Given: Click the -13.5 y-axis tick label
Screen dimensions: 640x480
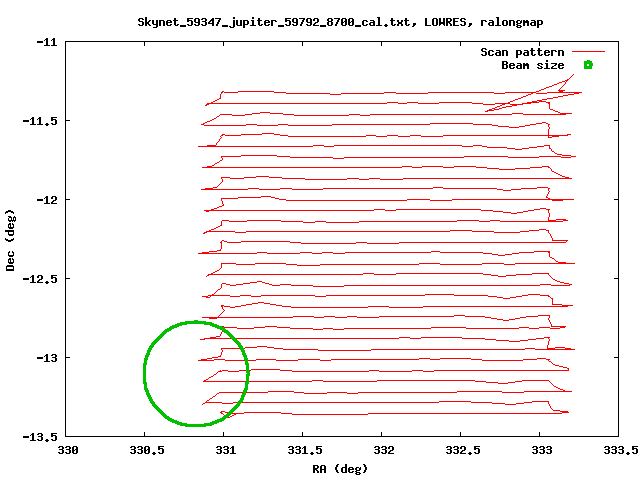Looking at the screenshot, I should [40, 437].
